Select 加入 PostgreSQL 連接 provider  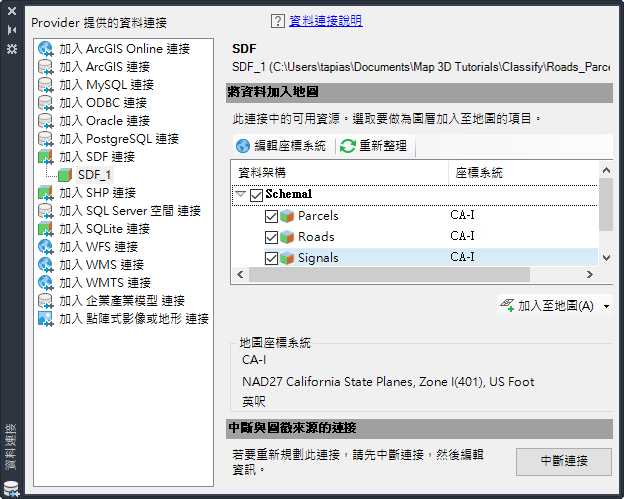coord(119,138)
